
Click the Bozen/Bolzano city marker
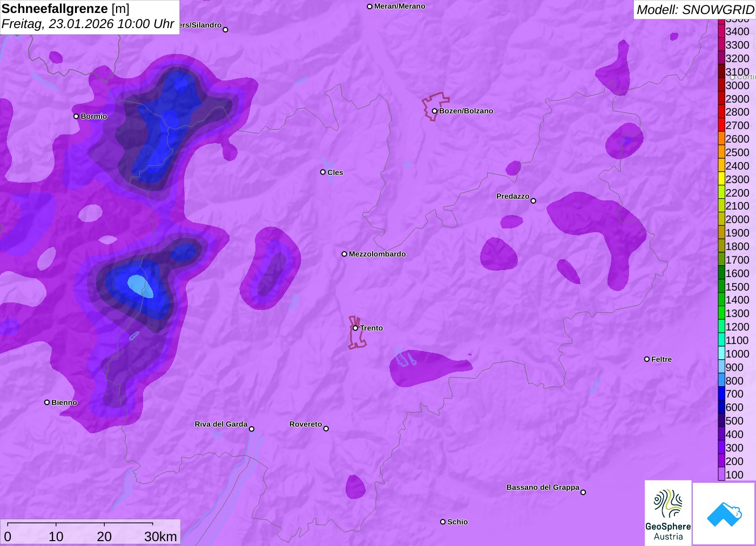(435, 111)
